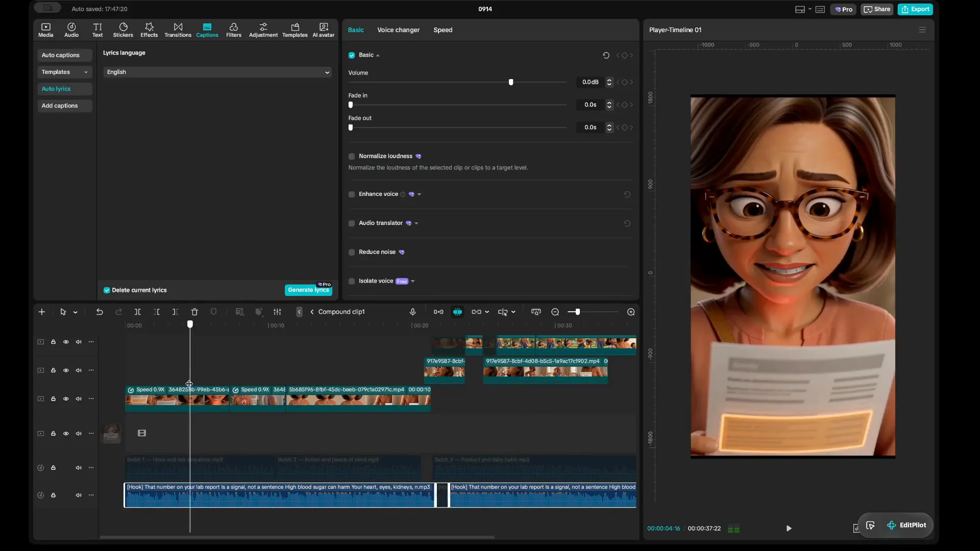
Task: Click the timeline zoom slider handle
Action: (577, 312)
